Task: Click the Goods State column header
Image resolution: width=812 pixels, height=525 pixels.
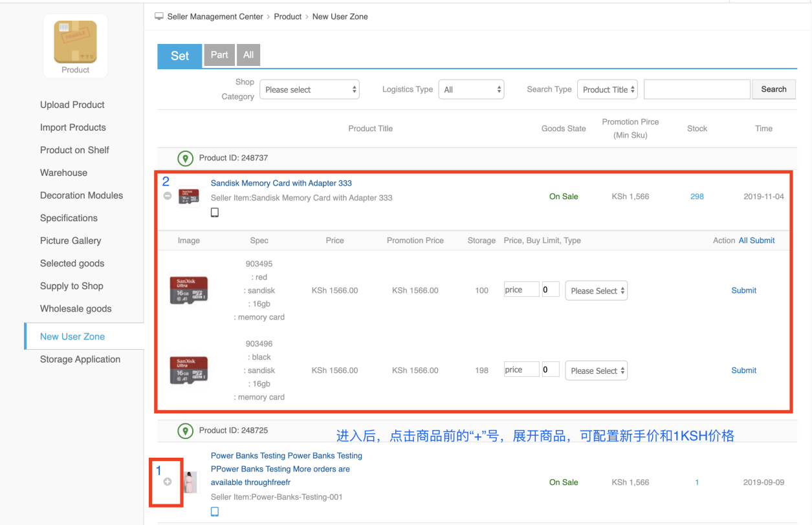Action: [x=564, y=129]
